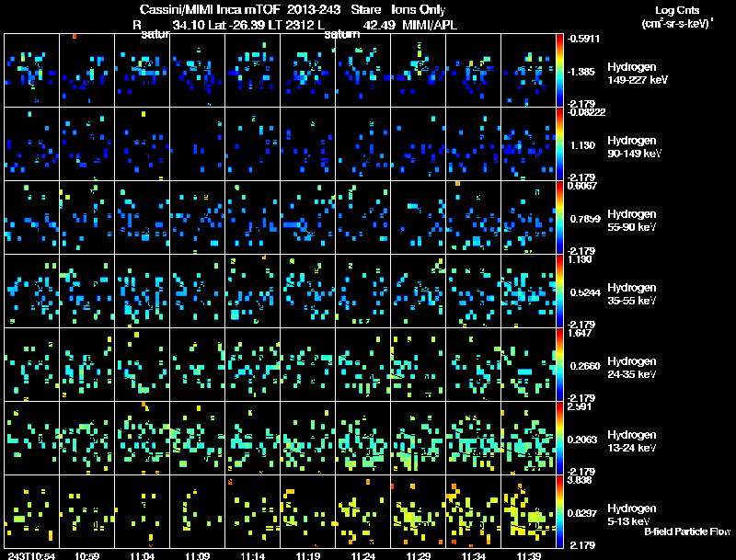736x560 pixels.
Task: Click the 'Hydrogen 35-55 keV' row label
Action: (632, 293)
